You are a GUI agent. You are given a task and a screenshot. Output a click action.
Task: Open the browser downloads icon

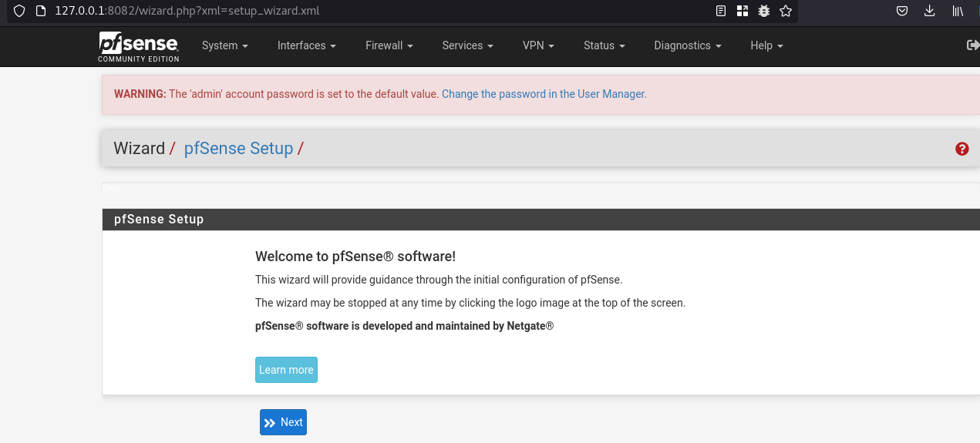click(x=930, y=11)
